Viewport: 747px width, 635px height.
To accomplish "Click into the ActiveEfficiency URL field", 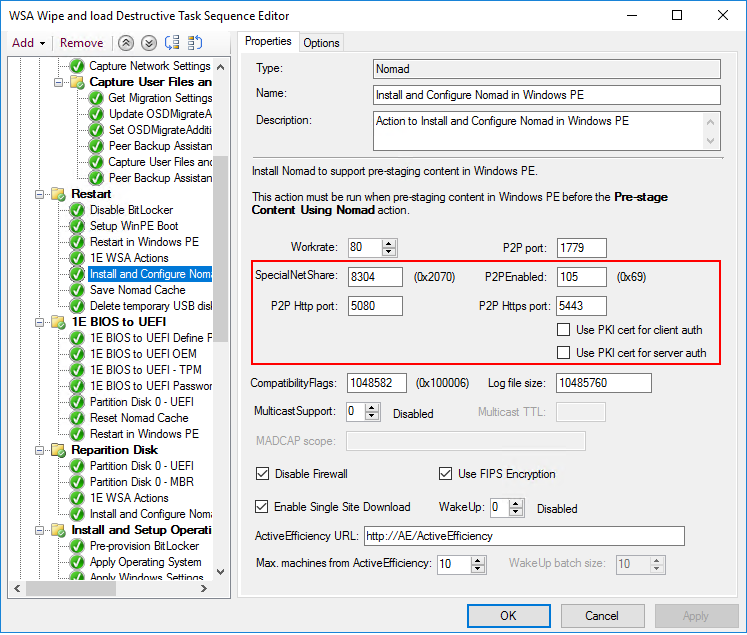I will (523, 536).
